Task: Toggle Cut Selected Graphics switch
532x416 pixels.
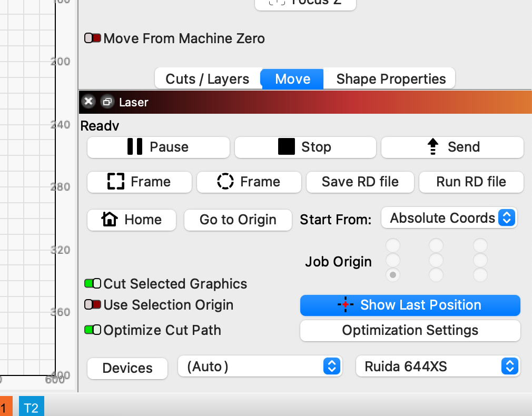Action: click(x=93, y=284)
